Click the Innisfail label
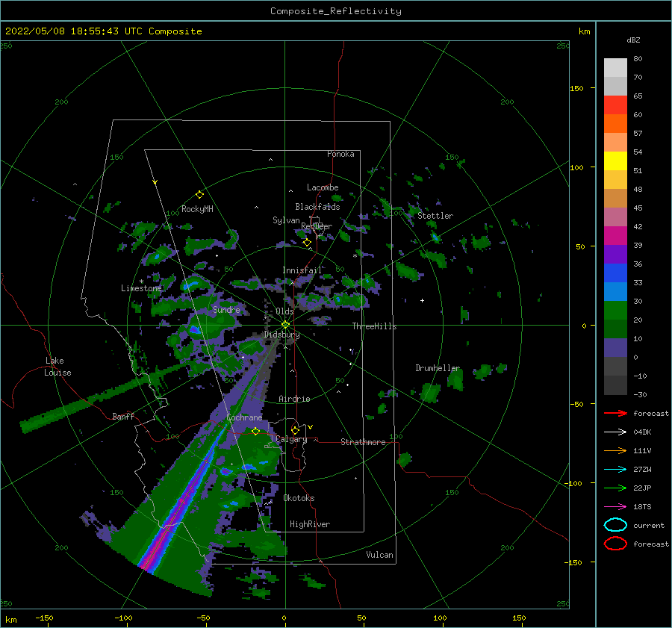The width and height of the screenshot is (672, 628). [302, 270]
